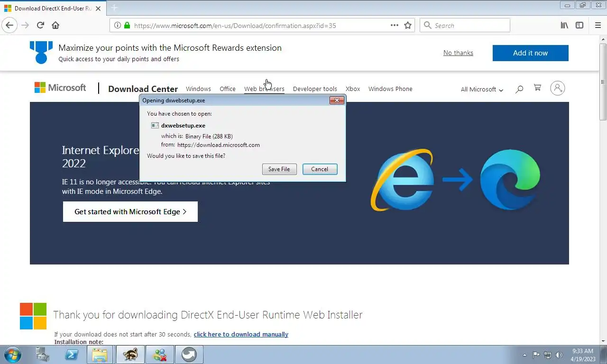607x364 pixels.
Task: Open the Web browsers nav item
Action: (x=264, y=89)
